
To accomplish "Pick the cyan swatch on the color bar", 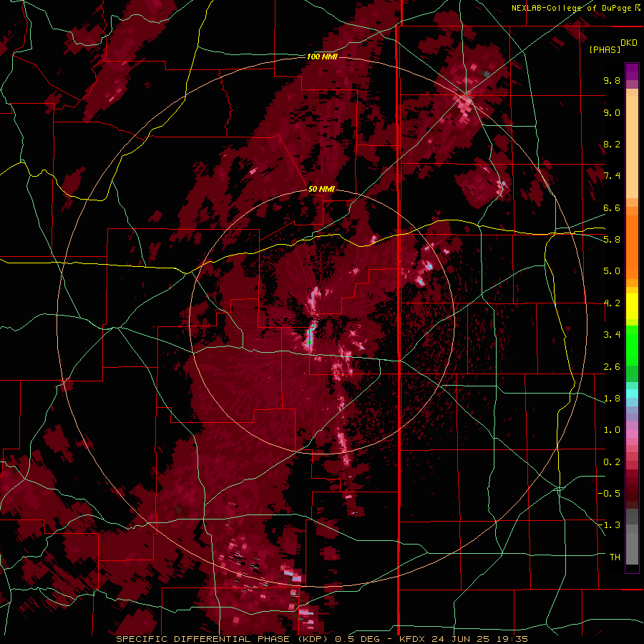I will [x=632, y=393].
